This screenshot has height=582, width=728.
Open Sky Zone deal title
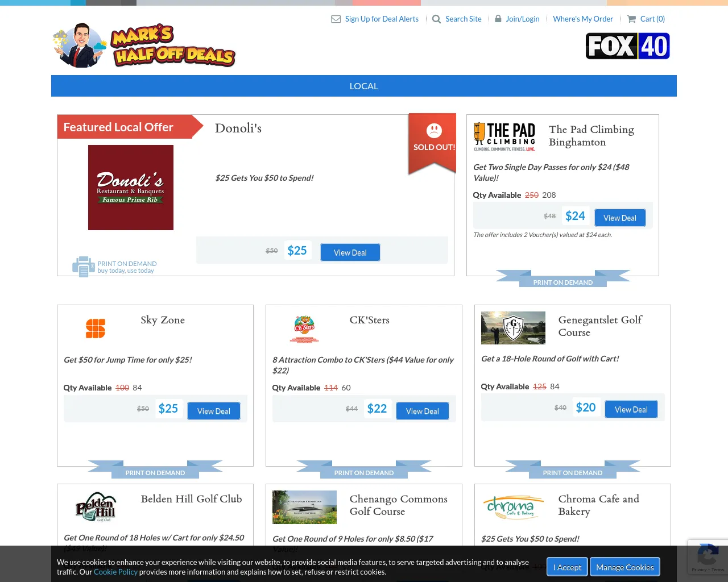163,320
